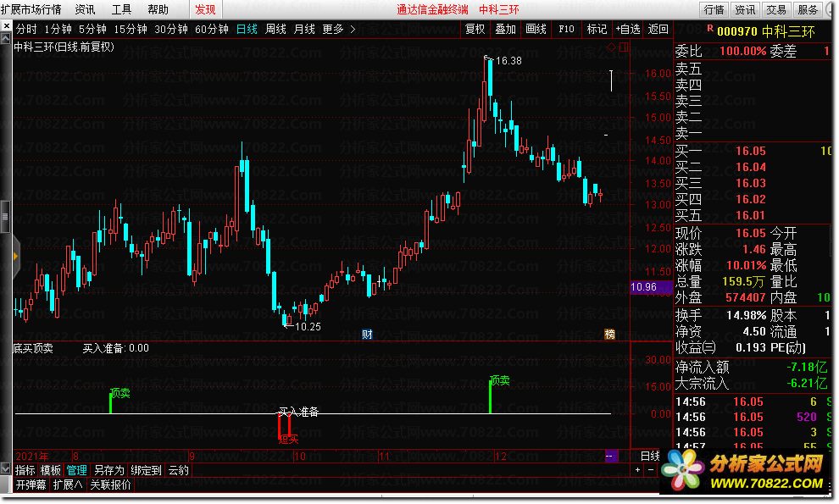The width and height of the screenshot is (839, 504).
Task: Click the 买一 price 16.05 row
Action: pos(753,151)
